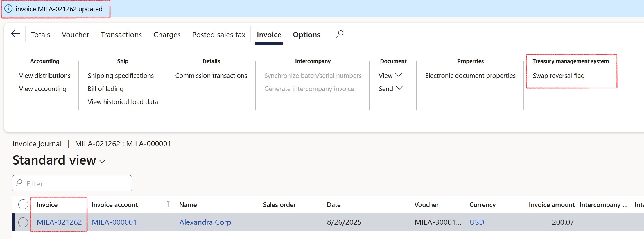Switch to the Options tab
The height and width of the screenshot is (239, 644).
pyautogui.click(x=306, y=35)
